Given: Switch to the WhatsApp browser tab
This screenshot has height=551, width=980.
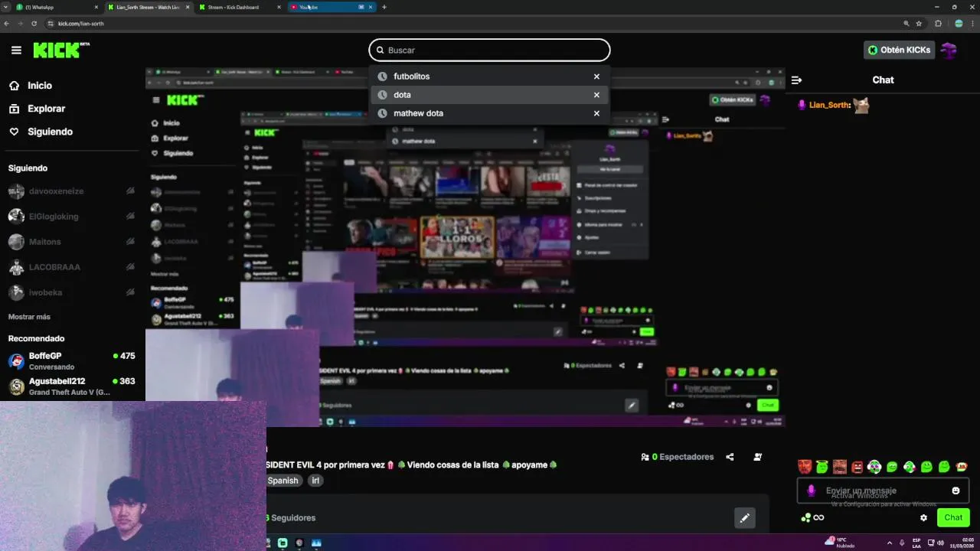Looking at the screenshot, I should coord(57,7).
